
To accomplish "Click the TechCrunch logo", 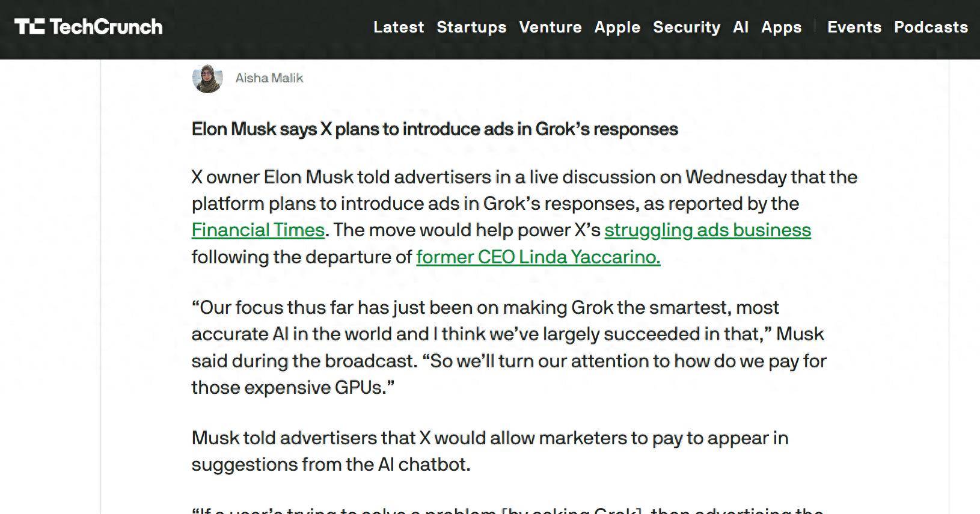I will click(x=88, y=27).
